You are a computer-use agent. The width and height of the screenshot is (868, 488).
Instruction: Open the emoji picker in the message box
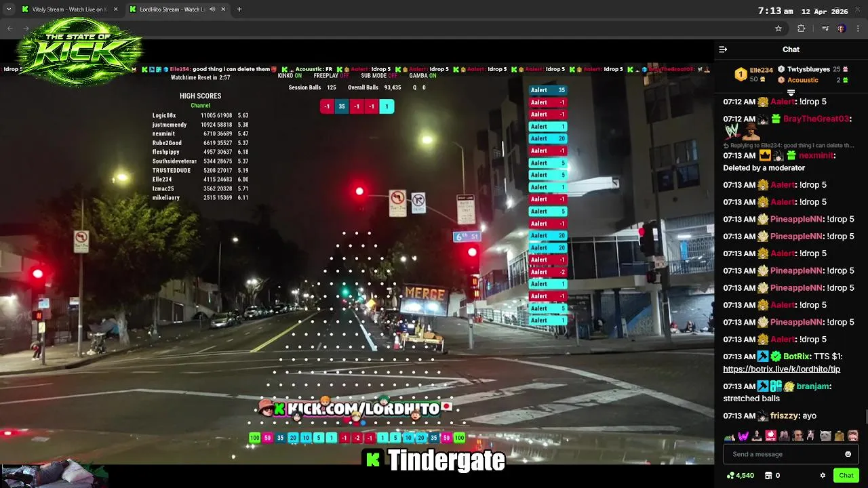(x=848, y=454)
